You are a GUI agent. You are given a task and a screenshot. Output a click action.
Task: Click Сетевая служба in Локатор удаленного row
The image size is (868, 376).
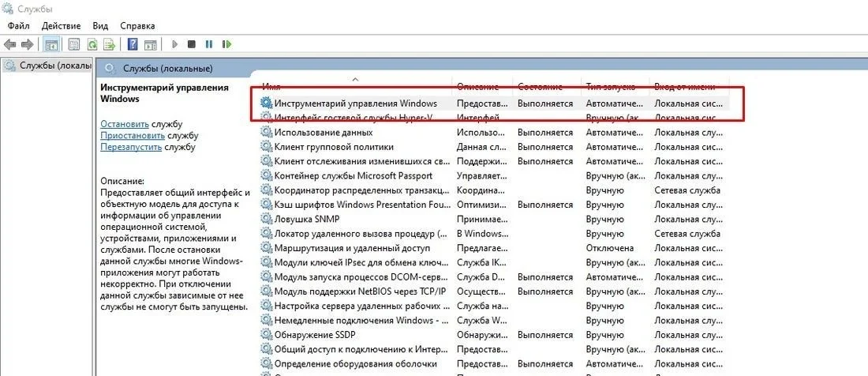coord(687,234)
